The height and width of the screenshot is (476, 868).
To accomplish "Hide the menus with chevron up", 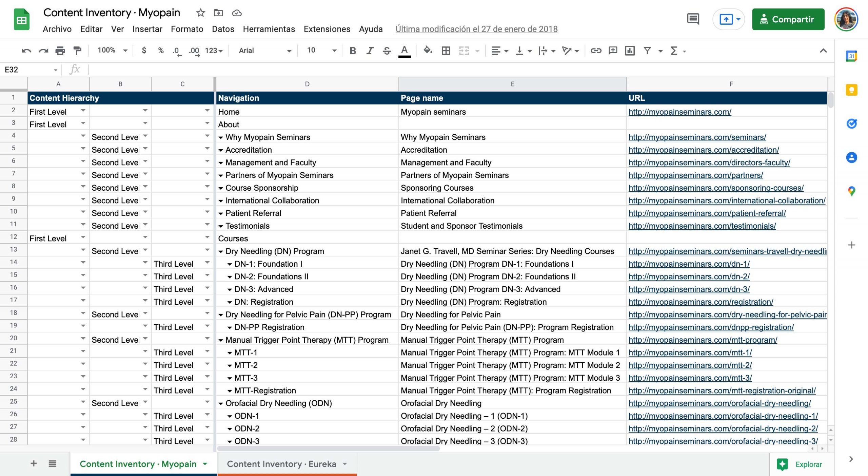I will [823, 51].
